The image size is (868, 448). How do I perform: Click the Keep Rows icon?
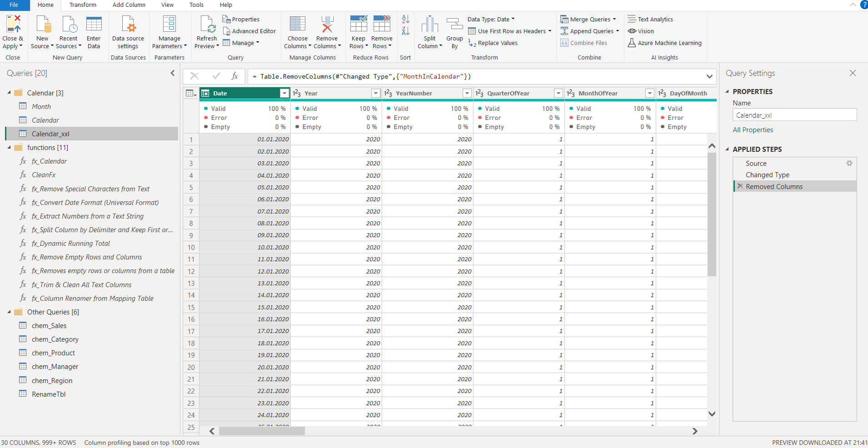359,24
